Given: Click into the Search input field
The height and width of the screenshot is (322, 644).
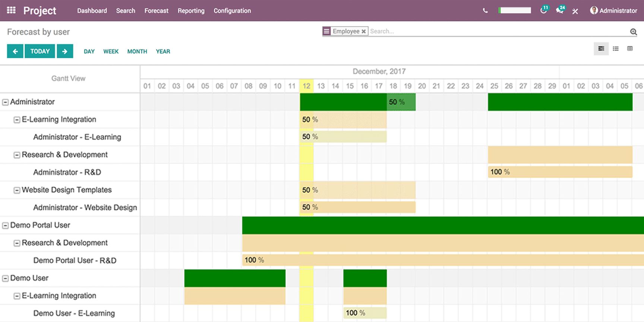Looking at the screenshot, I should [496, 31].
